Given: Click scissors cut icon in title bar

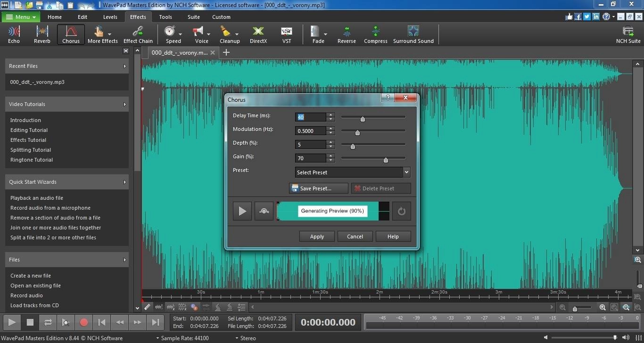Looking at the screenshot, I should click(50, 5).
